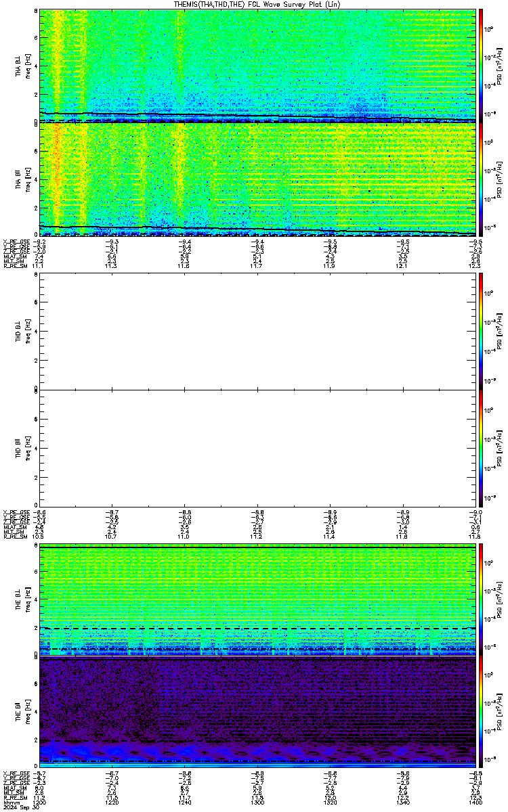Viewport: 508px width, 812px height.
Task: Select the empty THD B-perpendicular panel
Action: [257, 332]
